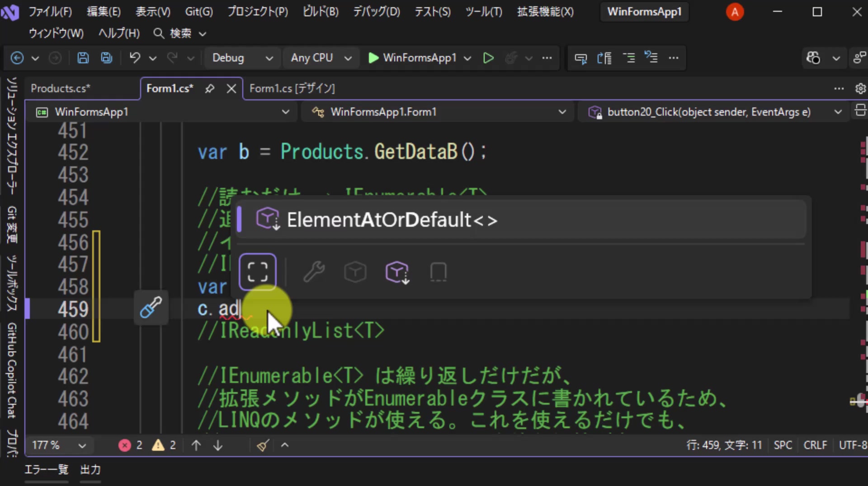Toggle the extension methods filter in IntelliSense
Screen dimensions: 868x486
coord(397,272)
